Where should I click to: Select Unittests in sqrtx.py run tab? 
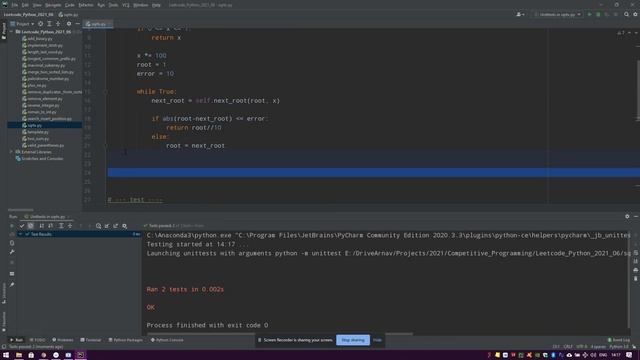pos(47,217)
